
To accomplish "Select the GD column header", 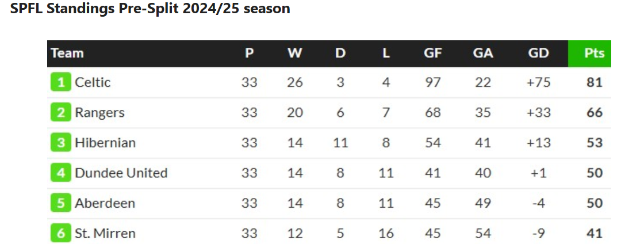I will (538, 54).
